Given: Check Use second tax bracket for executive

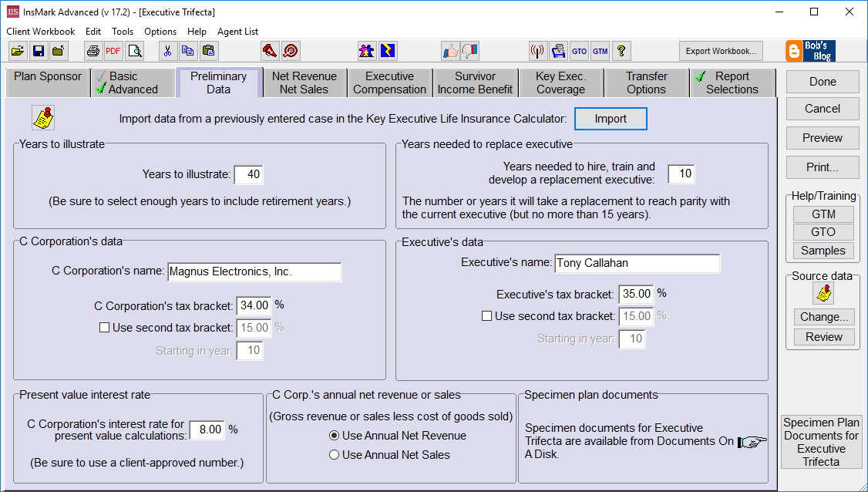Looking at the screenshot, I should (x=486, y=315).
